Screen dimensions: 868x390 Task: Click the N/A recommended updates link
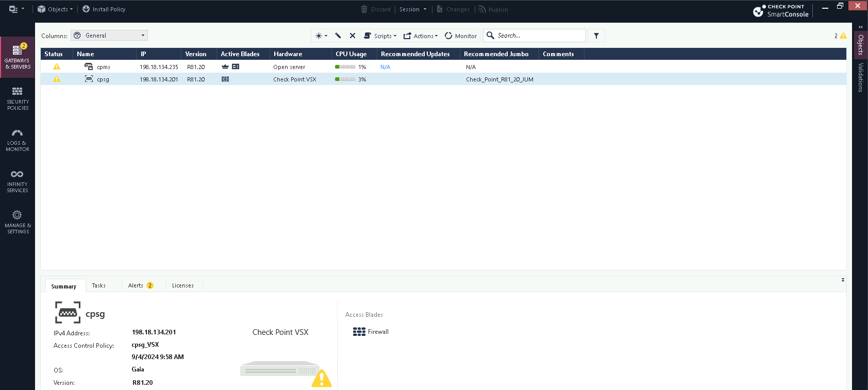click(385, 67)
